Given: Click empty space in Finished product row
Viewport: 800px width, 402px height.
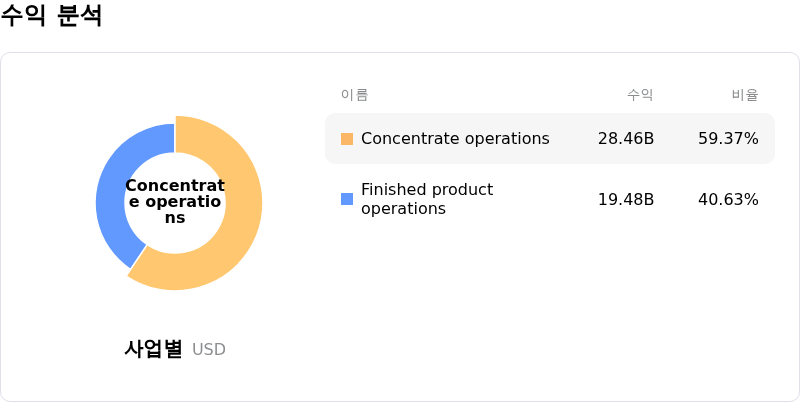Looking at the screenshot, I should point(540,199).
